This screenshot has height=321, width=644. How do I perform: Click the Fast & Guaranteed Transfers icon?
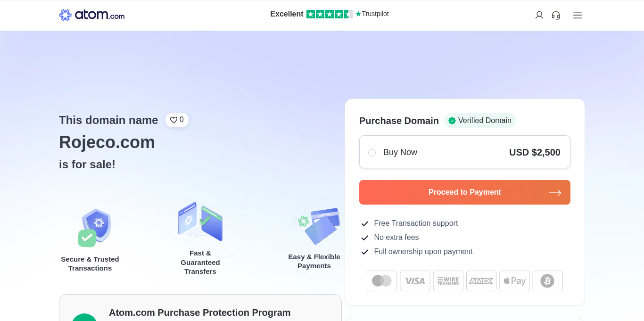[x=200, y=222]
